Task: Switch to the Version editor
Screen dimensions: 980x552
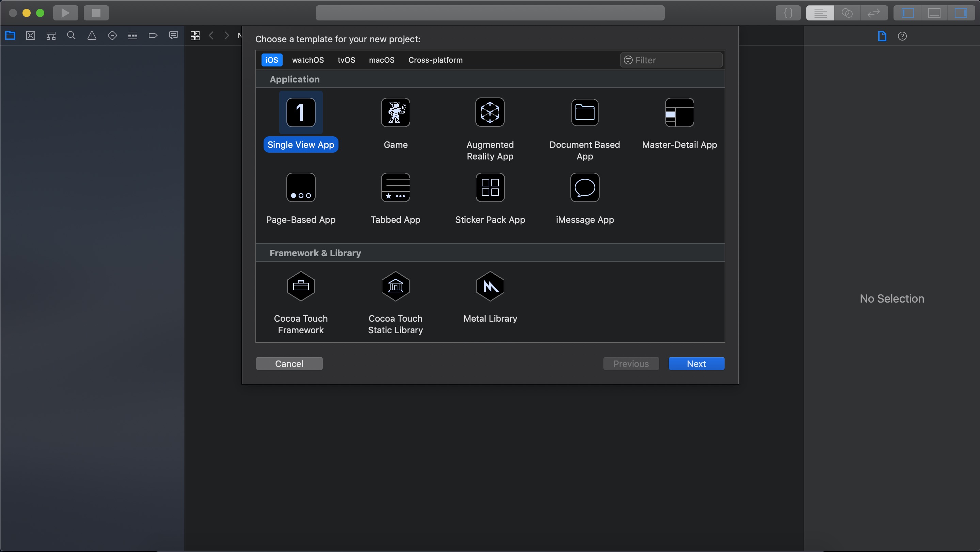Action: tap(874, 13)
